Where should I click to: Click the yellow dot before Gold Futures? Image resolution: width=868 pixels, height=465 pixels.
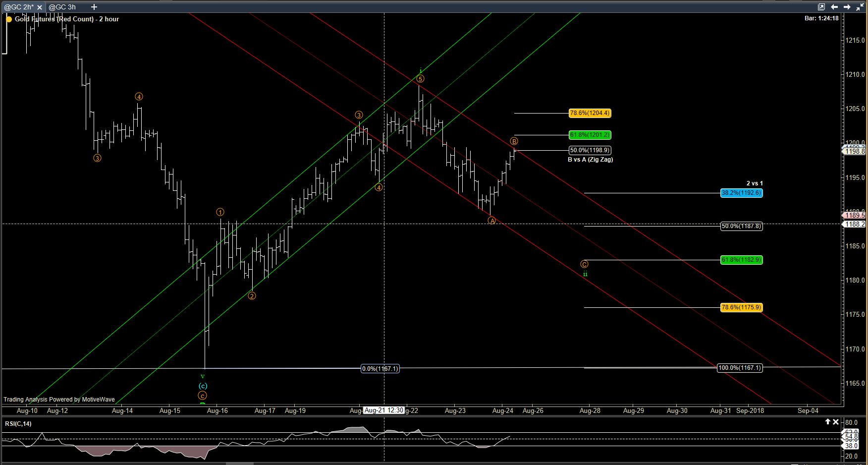click(8, 19)
